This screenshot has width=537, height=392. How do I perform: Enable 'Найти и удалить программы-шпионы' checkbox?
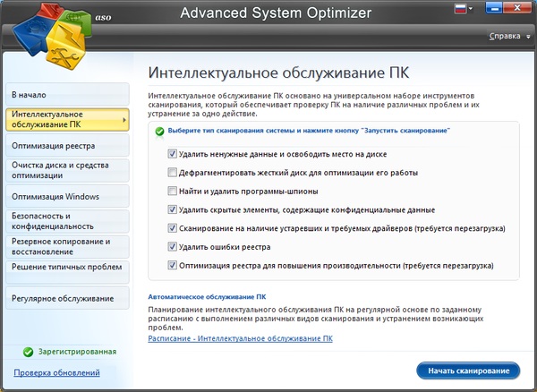coord(172,191)
